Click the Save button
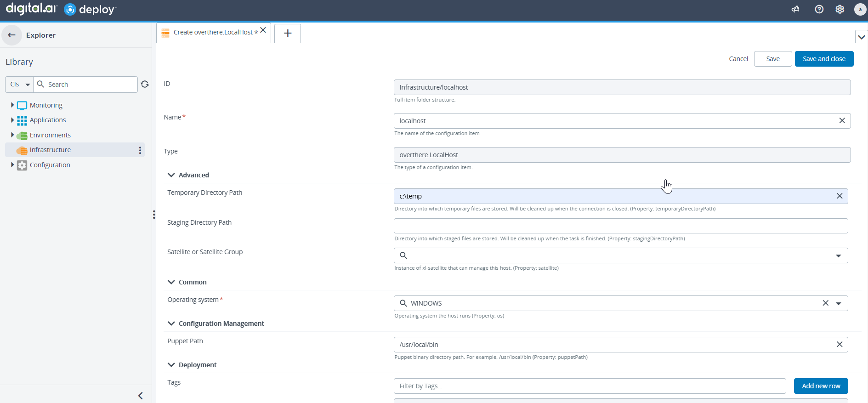This screenshot has width=868, height=403. pyautogui.click(x=773, y=59)
